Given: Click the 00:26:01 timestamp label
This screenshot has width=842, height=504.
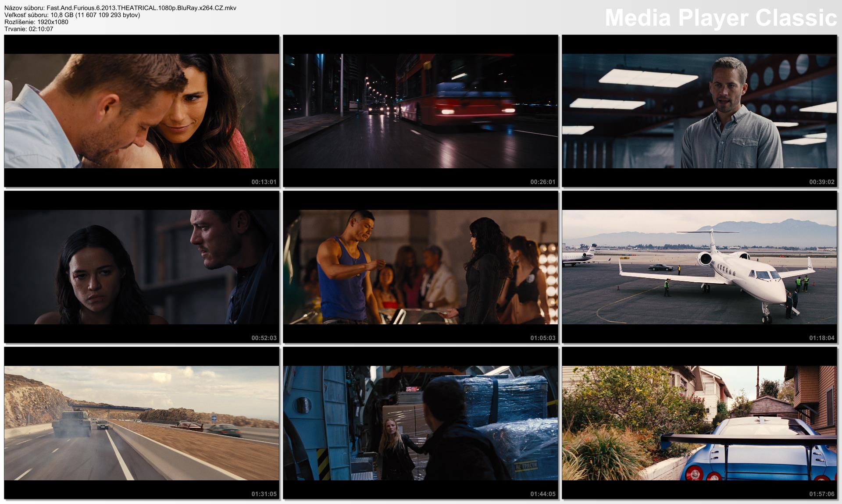Looking at the screenshot, I should coord(542,182).
